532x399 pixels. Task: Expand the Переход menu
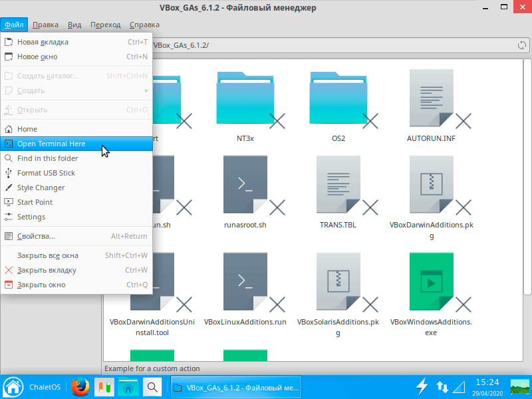pyautogui.click(x=105, y=25)
